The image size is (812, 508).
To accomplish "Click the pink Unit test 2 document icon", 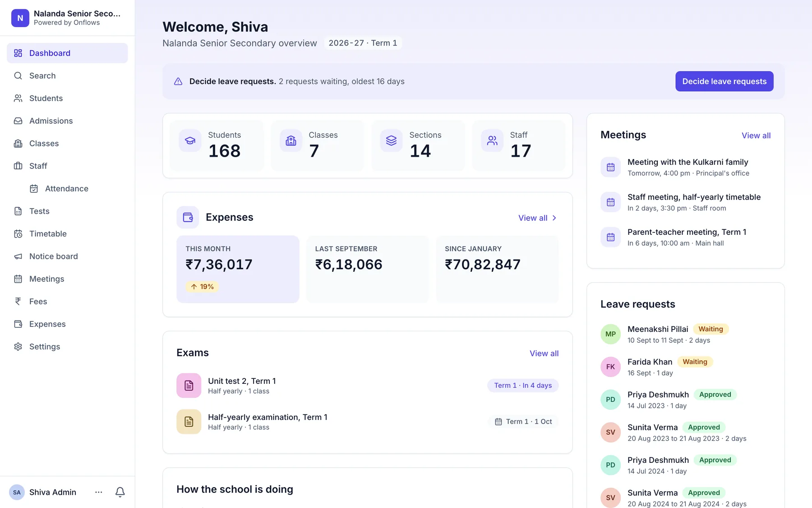I will [x=189, y=385].
